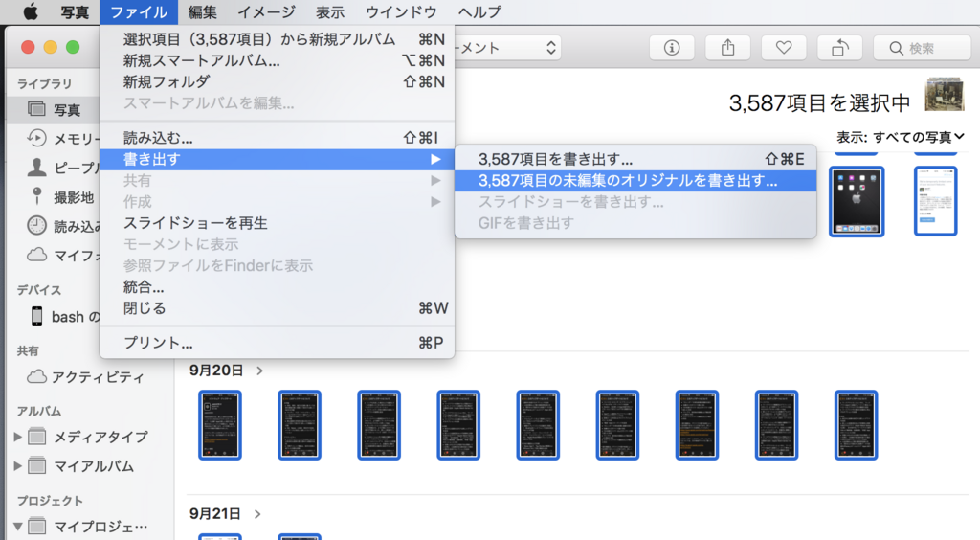Click the ピープル person icon
Screen dimensions: 980x540
pyautogui.click(x=37, y=167)
